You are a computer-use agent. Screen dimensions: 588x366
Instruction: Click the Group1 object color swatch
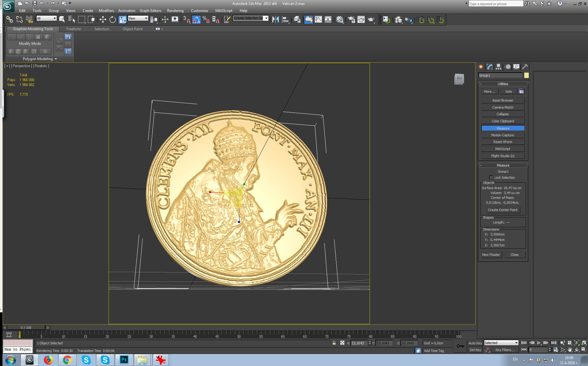pyautogui.click(x=526, y=75)
